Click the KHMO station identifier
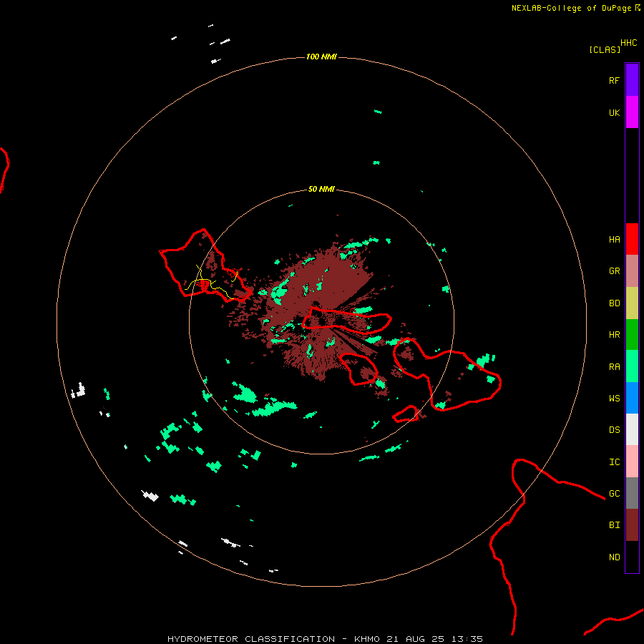Screen dimensions: 644x644 pyautogui.click(x=367, y=639)
